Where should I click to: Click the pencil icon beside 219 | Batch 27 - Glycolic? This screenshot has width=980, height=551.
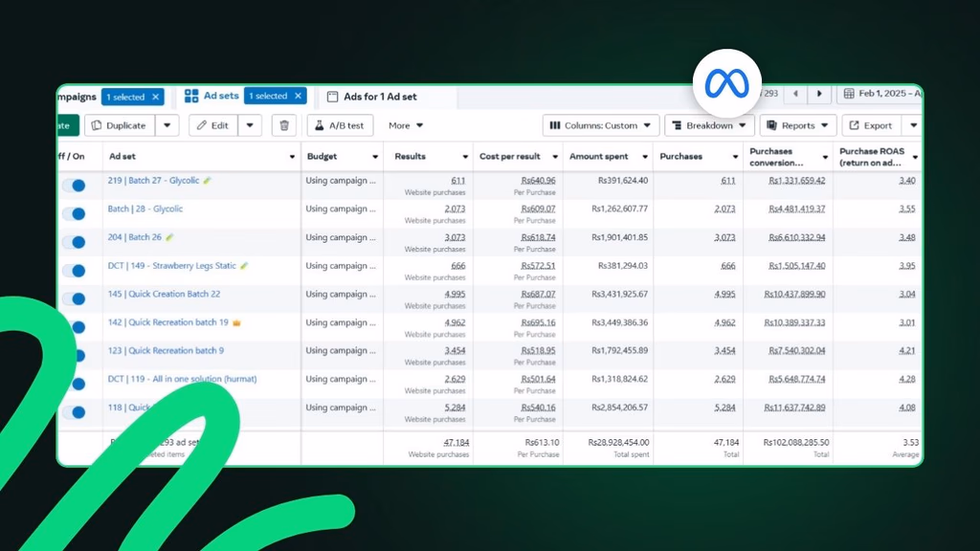pyautogui.click(x=208, y=180)
